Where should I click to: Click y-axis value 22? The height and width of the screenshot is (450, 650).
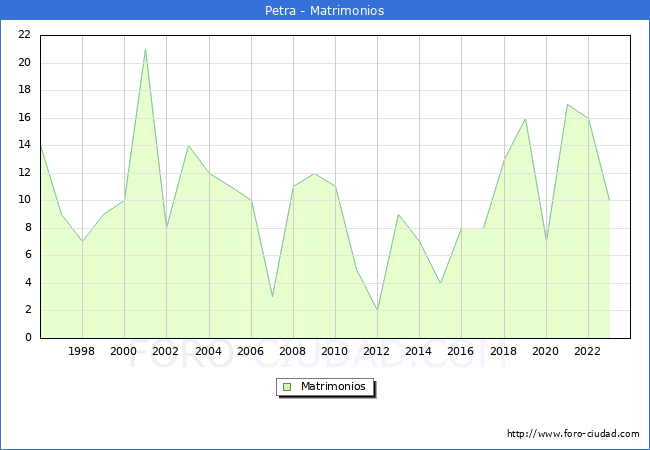pyautogui.click(x=25, y=35)
